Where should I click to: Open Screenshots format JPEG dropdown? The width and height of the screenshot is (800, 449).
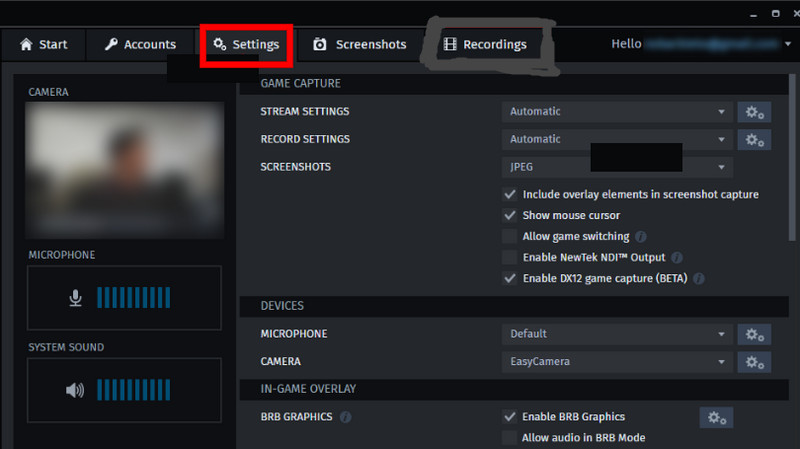pos(617,167)
